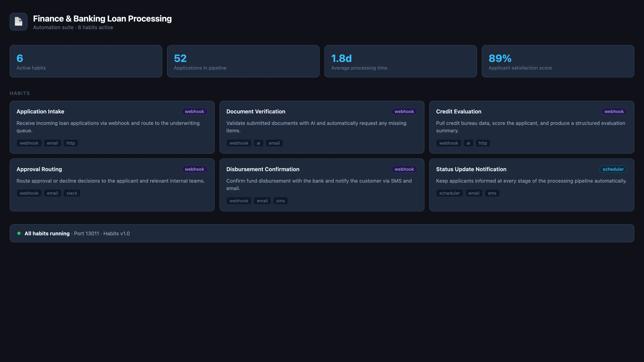The image size is (644, 362).
Task: Select the gray webhook tag under Credit Evaluation
Action: pos(449,143)
